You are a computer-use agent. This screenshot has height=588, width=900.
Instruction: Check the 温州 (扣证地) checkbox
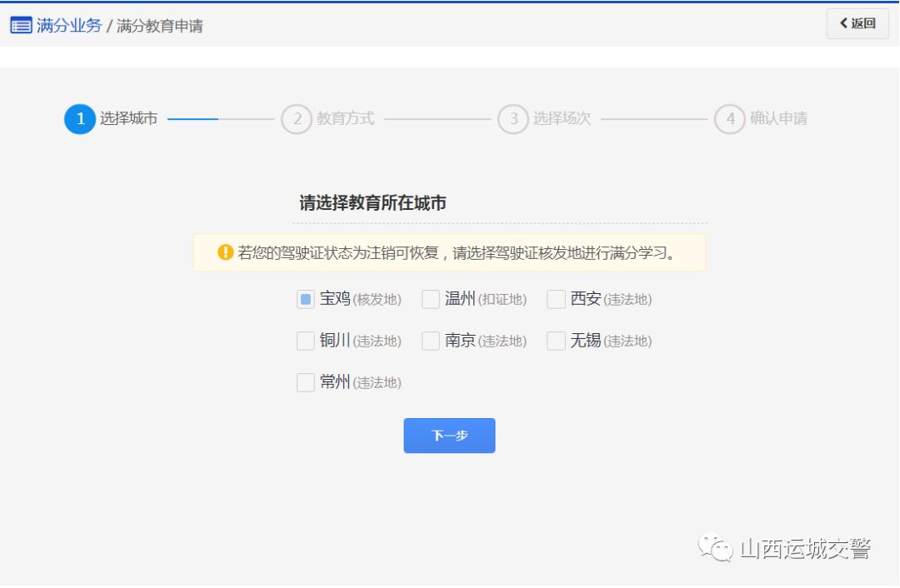tap(431, 299)
